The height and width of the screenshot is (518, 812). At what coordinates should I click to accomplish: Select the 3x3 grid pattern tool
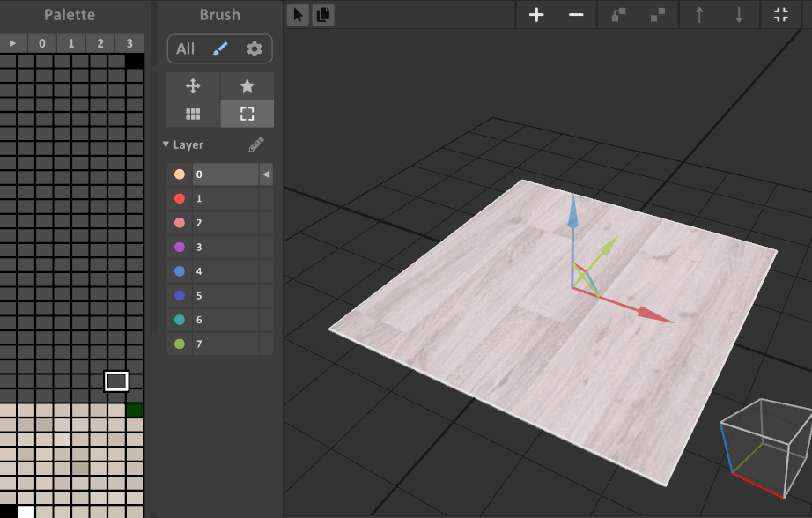[x=193, y=114]
